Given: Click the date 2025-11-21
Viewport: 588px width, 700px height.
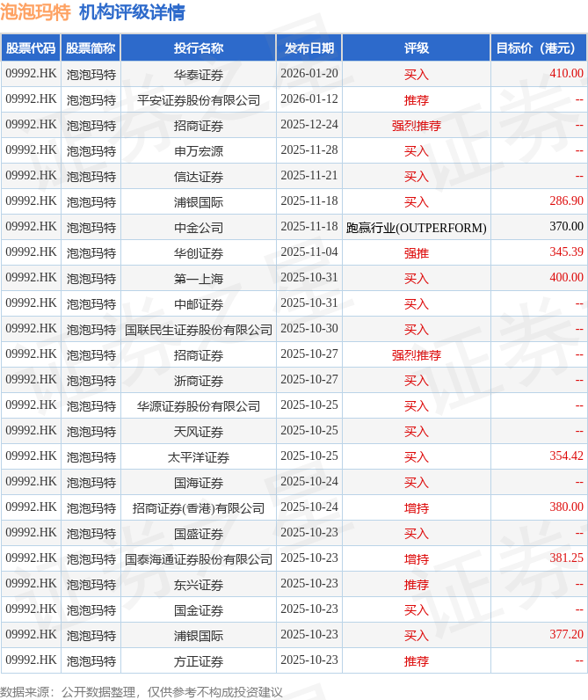Looking at the screenshot, I should [x=309, y=175].
